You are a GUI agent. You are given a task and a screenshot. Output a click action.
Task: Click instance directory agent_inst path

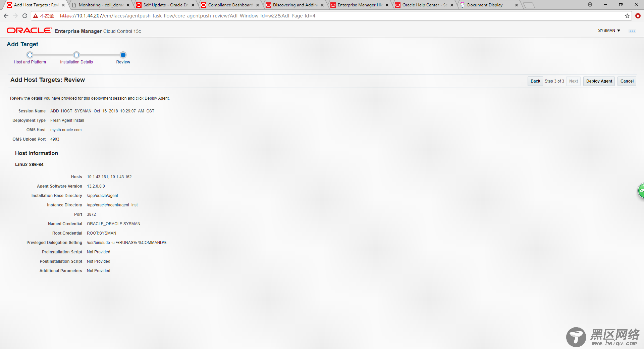pyautogui.click(x=112, y=205)
